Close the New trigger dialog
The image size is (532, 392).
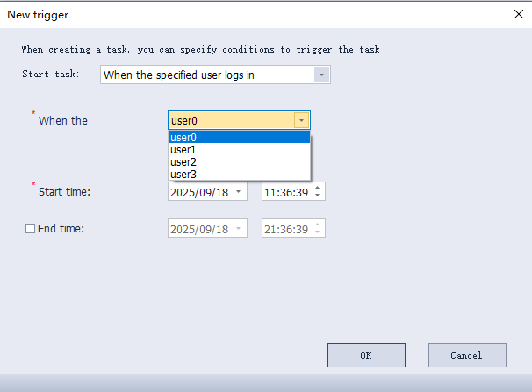518,14
